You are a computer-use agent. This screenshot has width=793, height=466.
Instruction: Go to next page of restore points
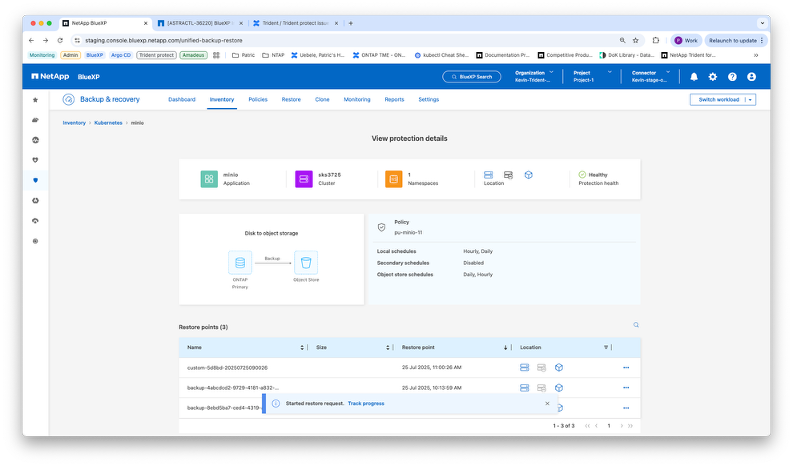click(x=622, y=426)
